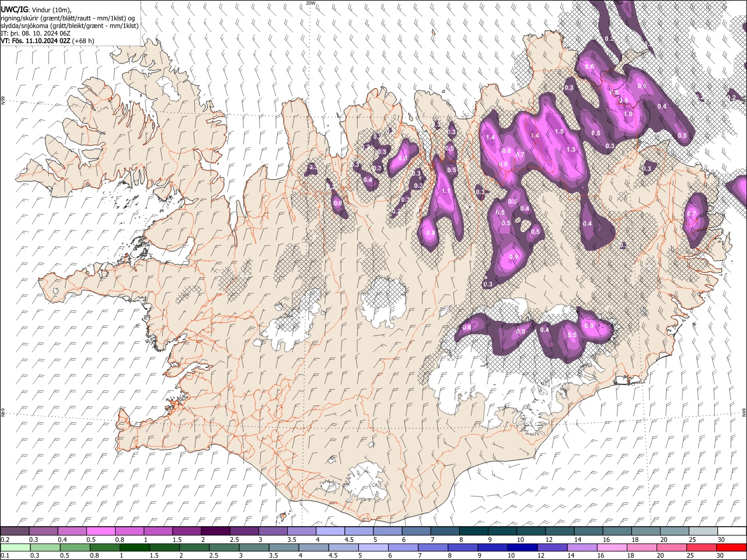The height and width of the screenshot is (560, 747).
Task: Click the '2.5' label under the upper snow legend
Action: (x=235, y=540)
